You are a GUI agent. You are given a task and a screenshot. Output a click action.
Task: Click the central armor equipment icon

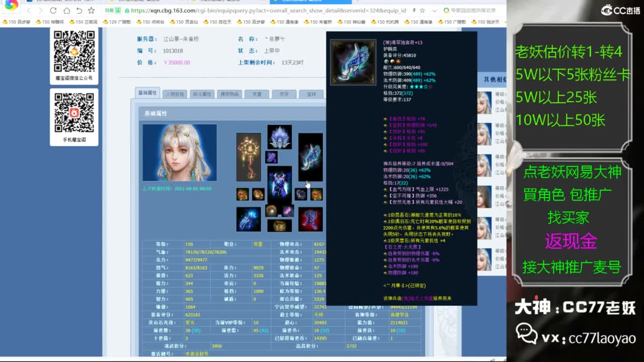click(279, 184)
